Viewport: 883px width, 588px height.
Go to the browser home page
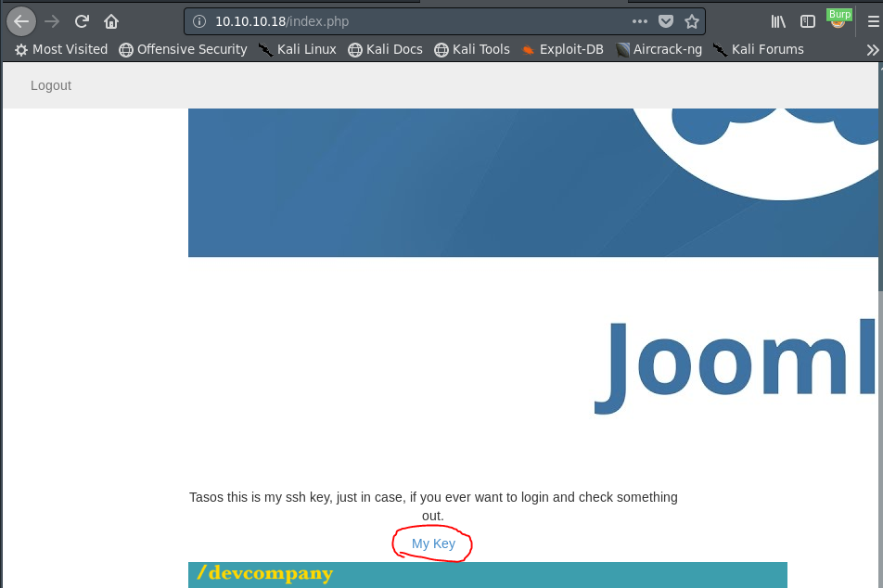[111, 20]
